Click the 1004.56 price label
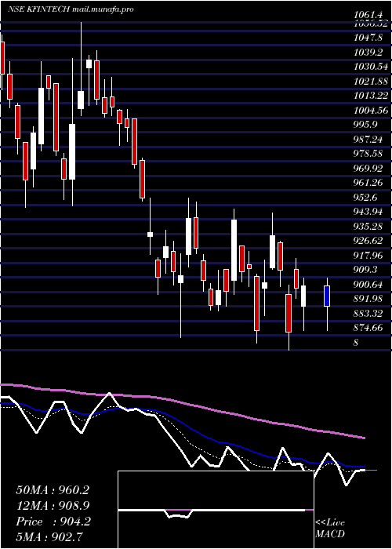 [371, 111]
